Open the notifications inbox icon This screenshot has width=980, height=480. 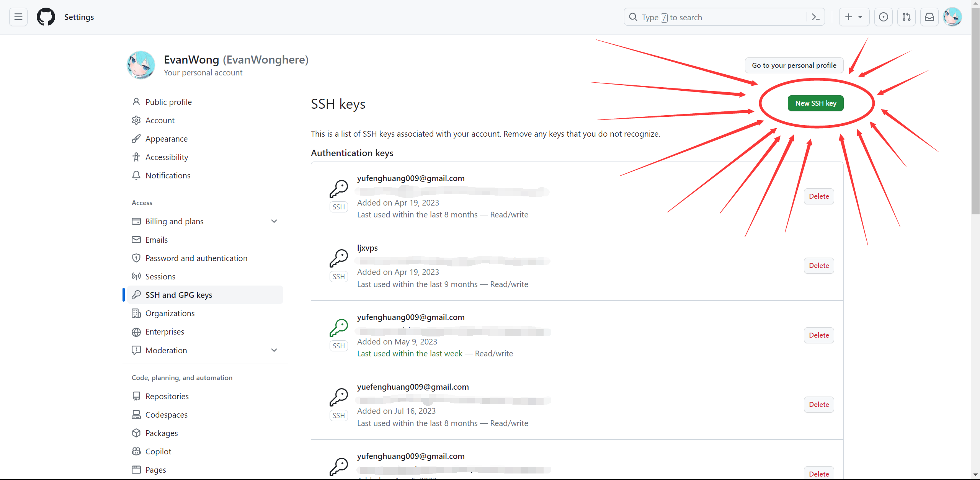pyautogui.click(x=929, y=17)
